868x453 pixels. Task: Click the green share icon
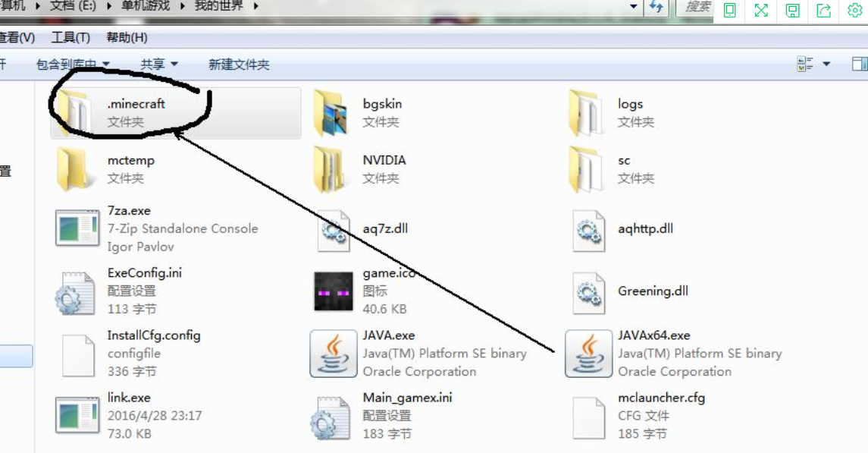click(824, 11)
